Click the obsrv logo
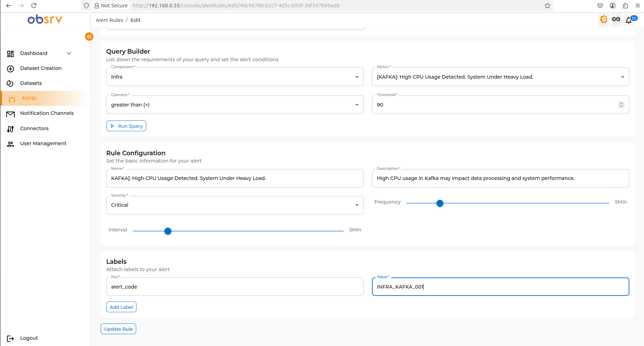644x346 pixels. click(x=45, y=19)
